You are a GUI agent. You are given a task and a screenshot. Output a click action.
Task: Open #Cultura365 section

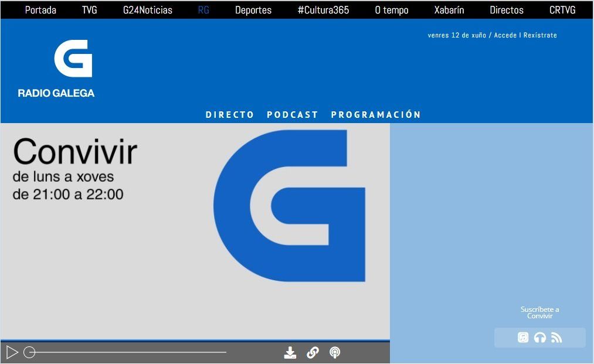pos(323,10)
